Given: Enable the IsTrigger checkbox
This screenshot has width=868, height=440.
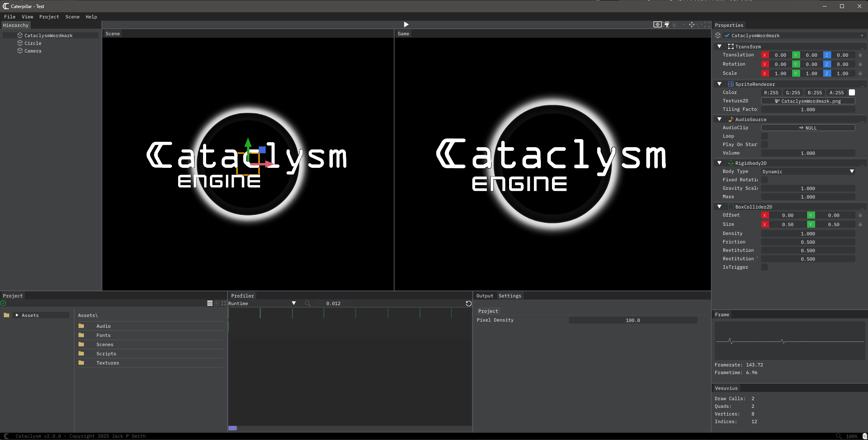Looking at the screenshot, I should click(x=765, y=268).
